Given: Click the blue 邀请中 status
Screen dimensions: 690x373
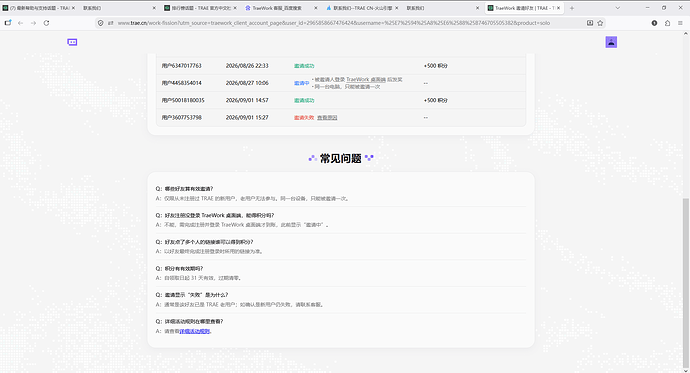Looking at the screenshot, I should (301, 83).
